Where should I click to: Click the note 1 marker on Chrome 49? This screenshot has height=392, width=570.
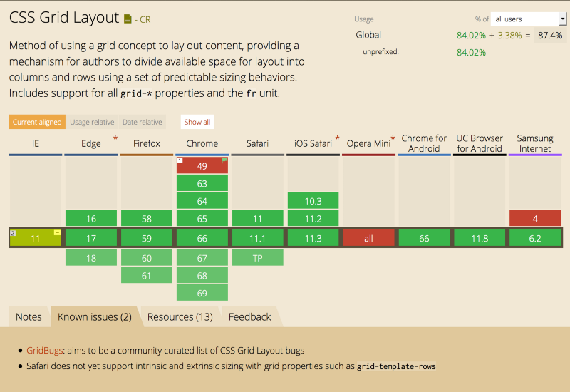point(180,160)
